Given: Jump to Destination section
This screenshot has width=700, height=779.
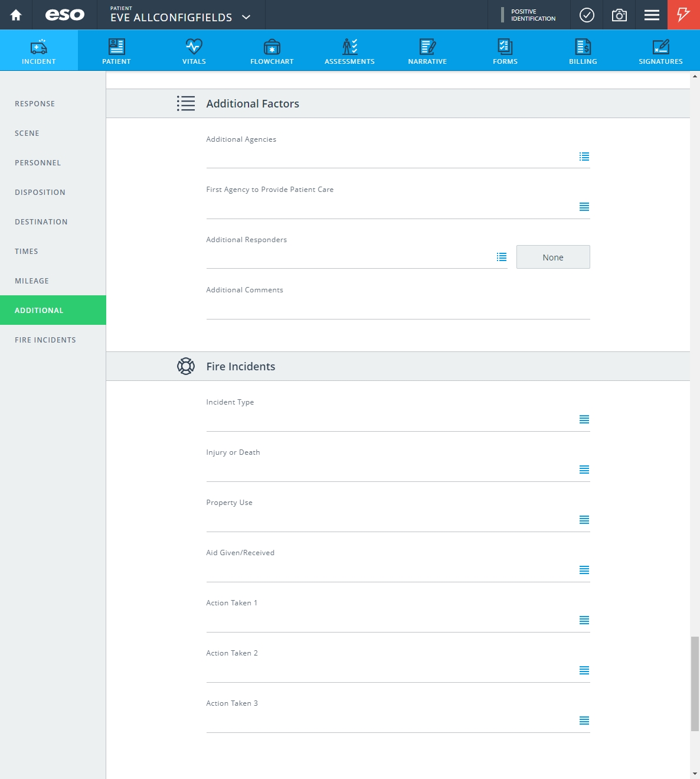Looking at the screenshot, I should coord(53,221).
